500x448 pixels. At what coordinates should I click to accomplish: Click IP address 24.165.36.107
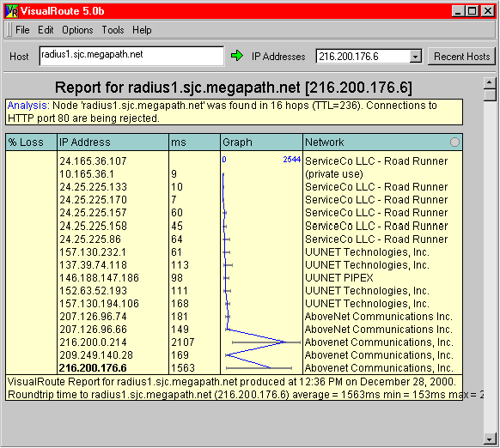tap(93, 160)
